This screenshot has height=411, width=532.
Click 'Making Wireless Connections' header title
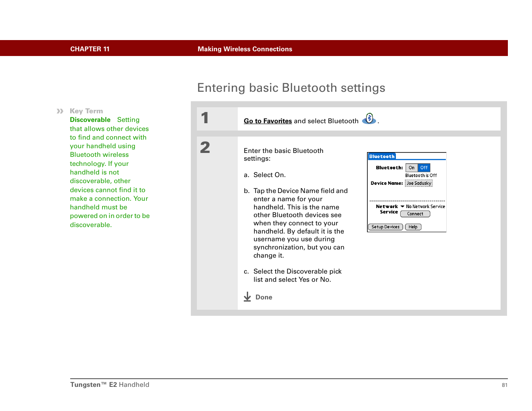pos(245,49)
